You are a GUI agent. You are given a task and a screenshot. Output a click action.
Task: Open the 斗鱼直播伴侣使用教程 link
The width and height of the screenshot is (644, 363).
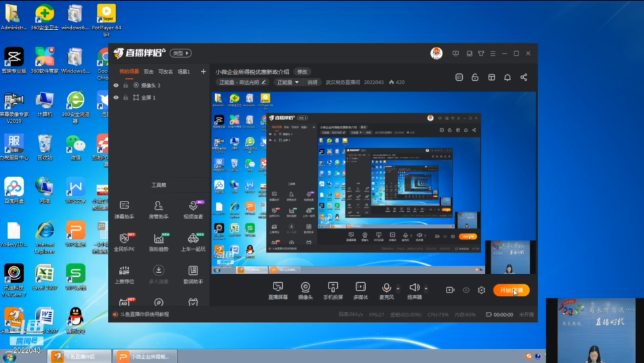[144, 314]
